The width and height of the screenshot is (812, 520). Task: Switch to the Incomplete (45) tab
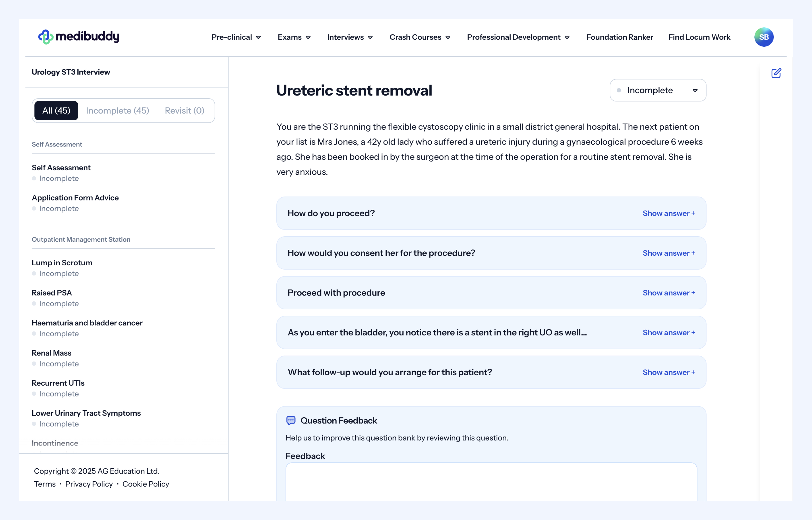[118, 110]
